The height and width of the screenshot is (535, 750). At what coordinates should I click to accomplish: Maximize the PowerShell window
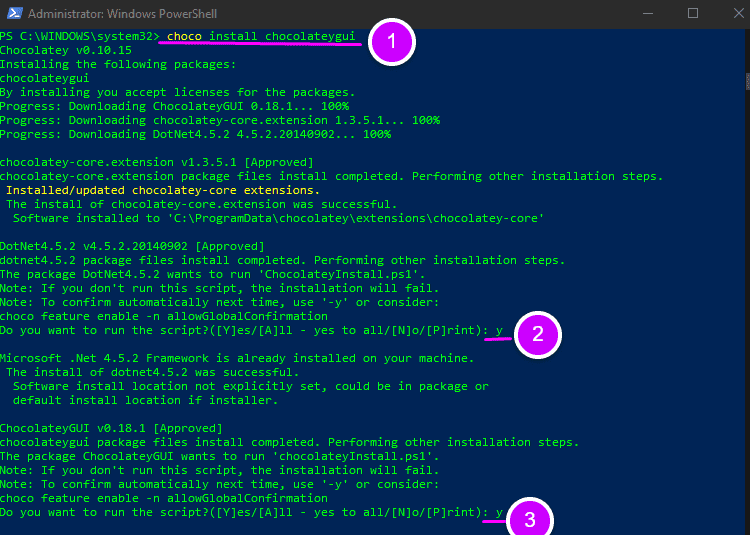pyautogui.click(x=693, y=13)
